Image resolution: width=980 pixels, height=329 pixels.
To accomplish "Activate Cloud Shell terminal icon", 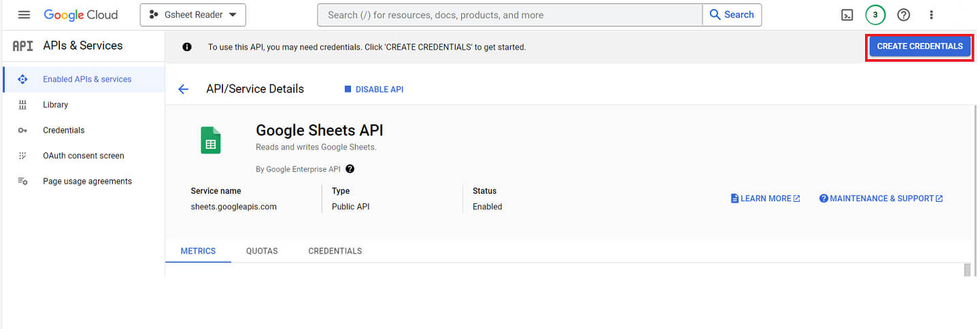I will (x=847, y=15).
